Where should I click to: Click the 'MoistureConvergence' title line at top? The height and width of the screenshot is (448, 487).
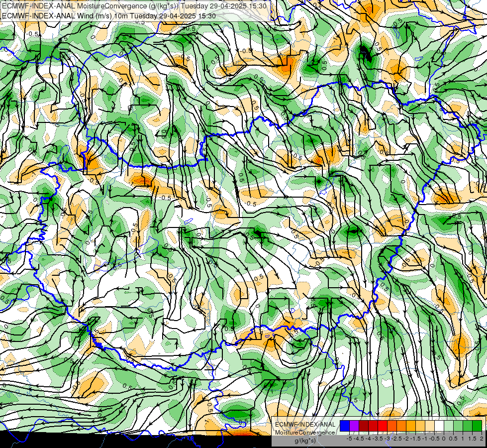click(134, 6)
